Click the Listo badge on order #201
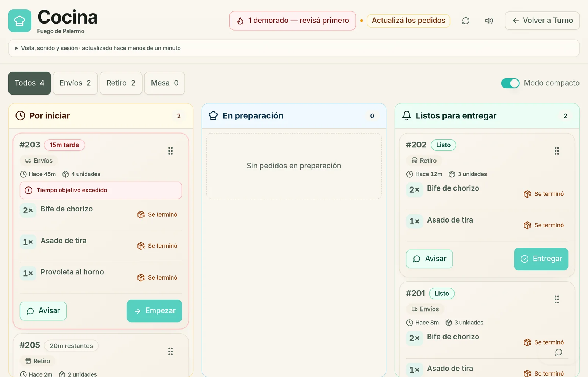The height and width of the screenshot is (377, 588). coord(442,294)
